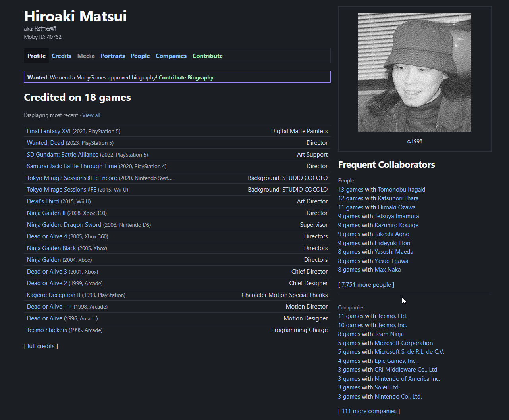Screen dimensions: 509x420
Task: Open Takeshi Aono's profile link
Action: (x=392, y=234)
